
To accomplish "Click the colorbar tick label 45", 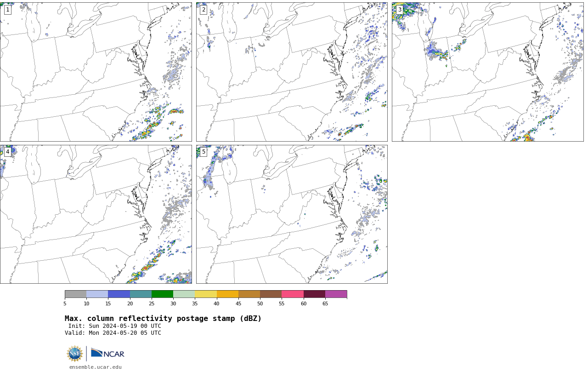I will pyautogui.click(x=238, y=303).
